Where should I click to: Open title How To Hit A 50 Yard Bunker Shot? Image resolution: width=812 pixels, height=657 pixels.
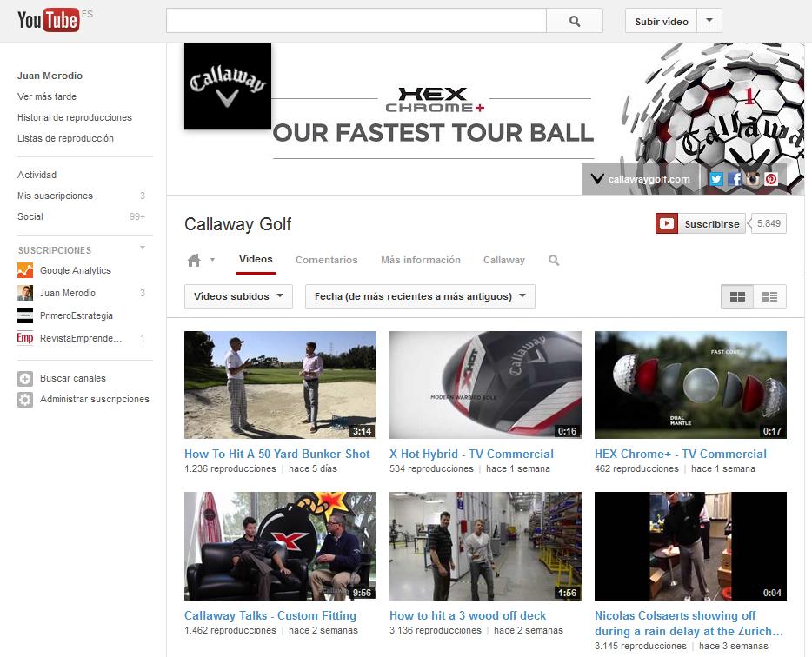[277, 454]
